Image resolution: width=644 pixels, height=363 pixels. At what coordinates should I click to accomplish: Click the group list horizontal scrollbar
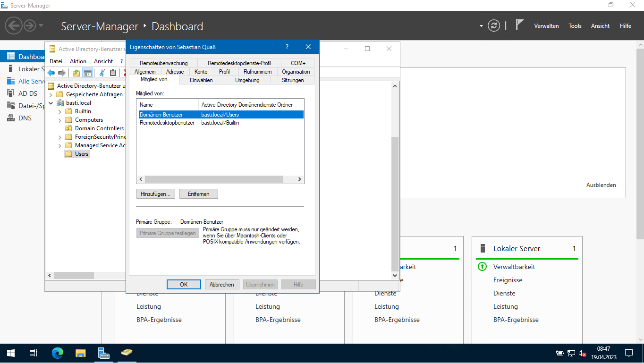coord(213,179)
